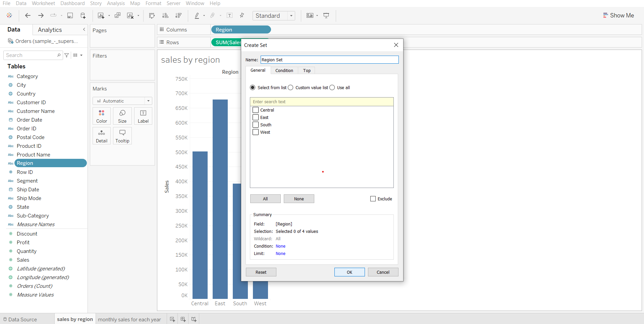Click the blue Region pill on Columns
This screenshot has width=644, height=324.
pyautogui.click(x=240, y=30)
